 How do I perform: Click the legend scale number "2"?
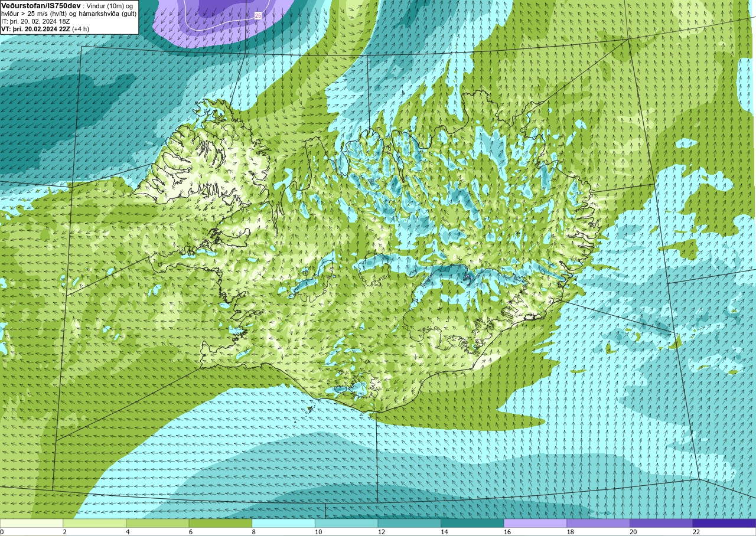pos(64,532)
